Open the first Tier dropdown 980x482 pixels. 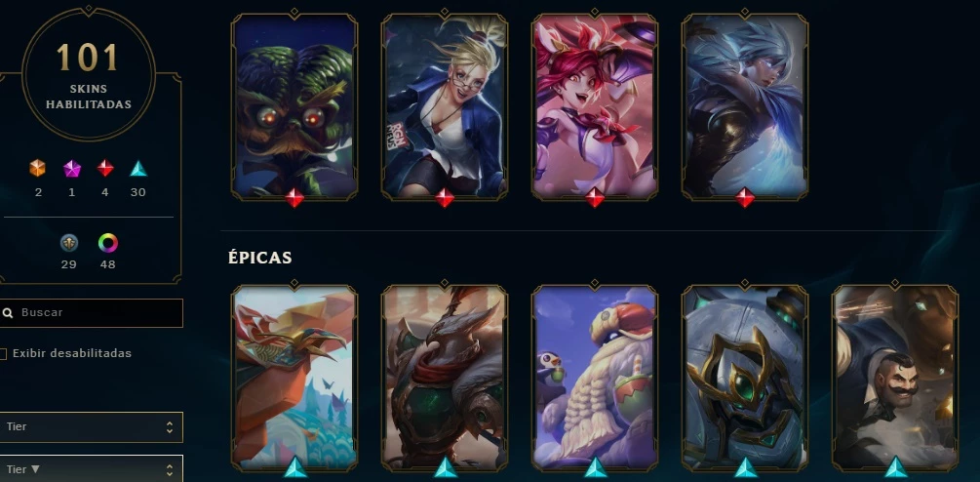point(92,427)
